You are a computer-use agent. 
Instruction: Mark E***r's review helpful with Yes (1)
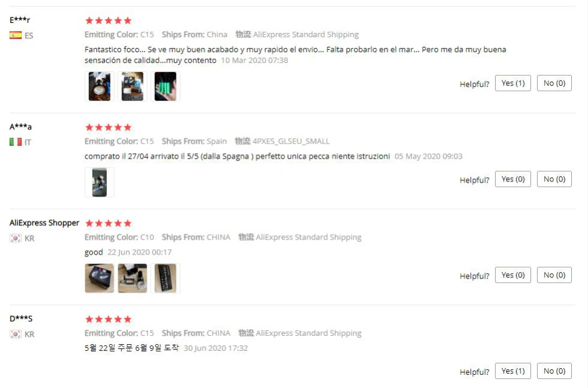pyautogui.click(x=512, y=83)
